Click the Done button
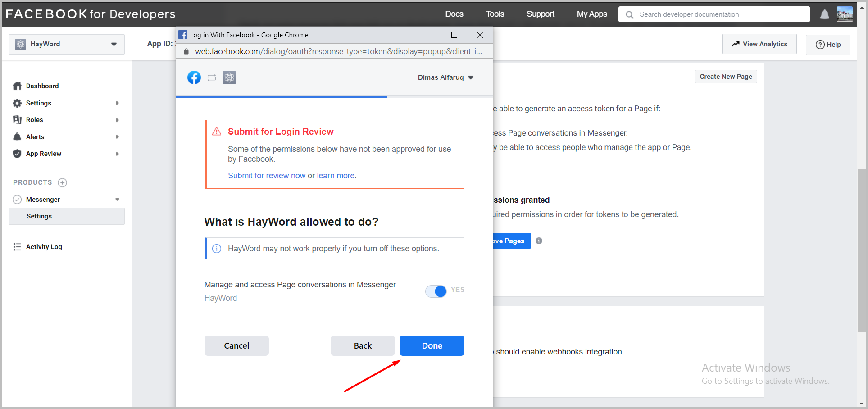This screenshot has height=409, width=868. (432, 345)
